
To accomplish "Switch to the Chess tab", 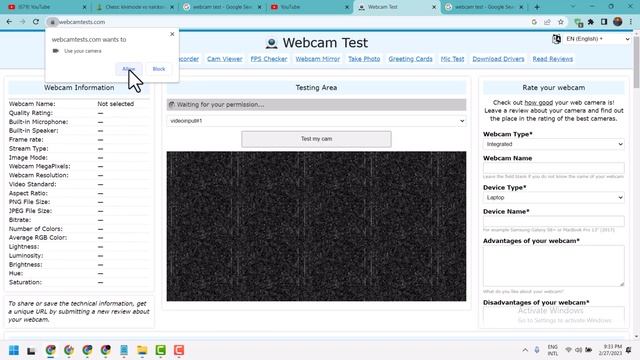I will [x=135, y=7].
